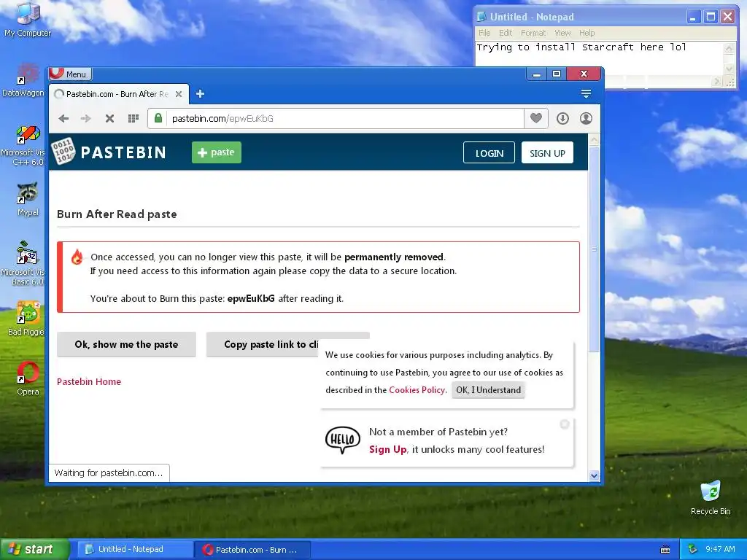747x560 pixels.
Task: Click the SIGN UP button
Action: [547, 153]
